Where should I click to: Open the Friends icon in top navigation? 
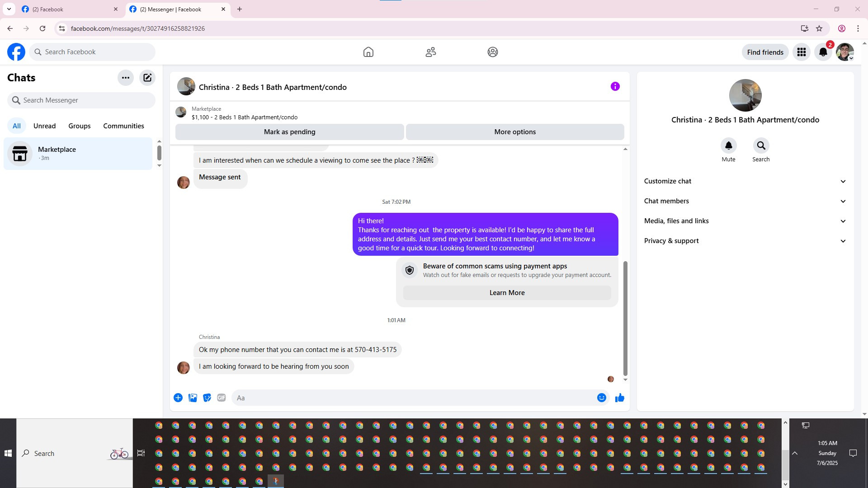tap(430, 52)
